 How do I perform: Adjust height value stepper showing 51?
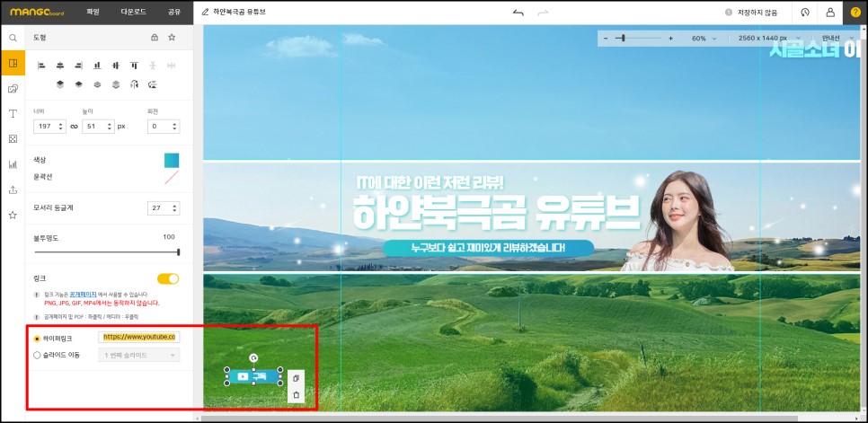[x=98, y=127]
